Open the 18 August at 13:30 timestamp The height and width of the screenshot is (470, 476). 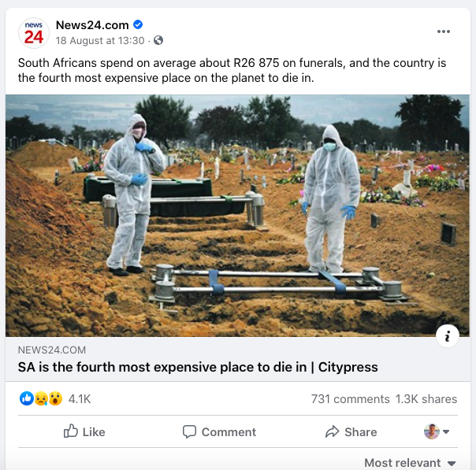point(100,41)
